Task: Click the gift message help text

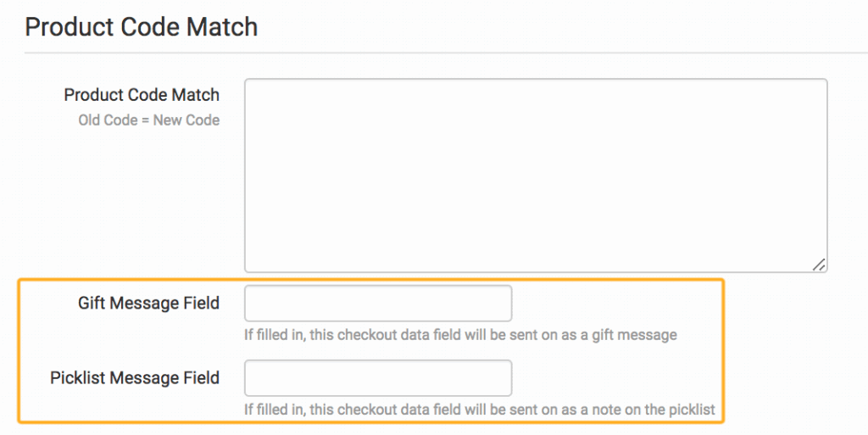Action: [460, 335]
